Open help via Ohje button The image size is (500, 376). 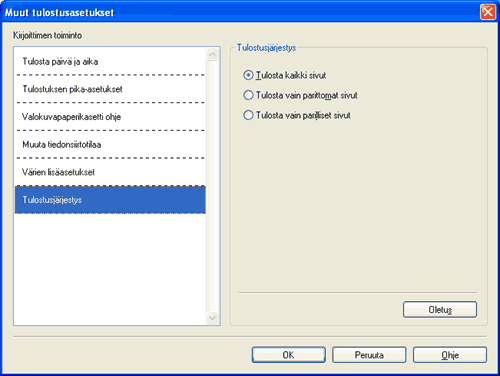pyautogui.click(x=450, y=355)
